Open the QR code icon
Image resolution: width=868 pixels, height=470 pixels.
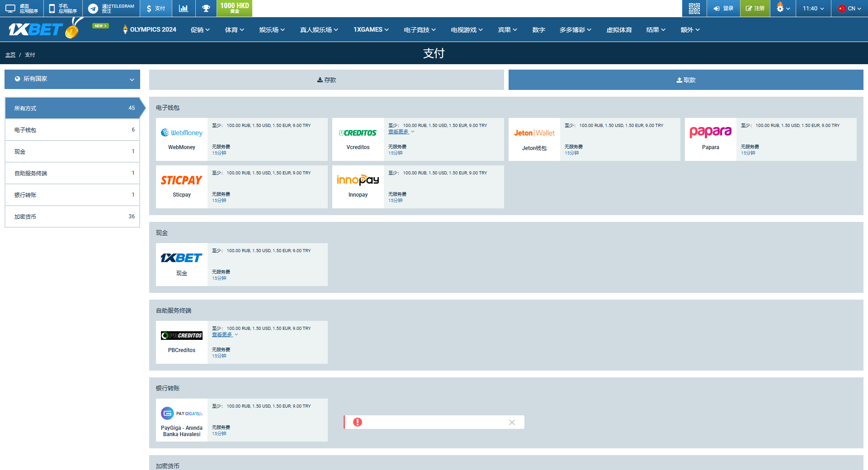pos(694,9)
